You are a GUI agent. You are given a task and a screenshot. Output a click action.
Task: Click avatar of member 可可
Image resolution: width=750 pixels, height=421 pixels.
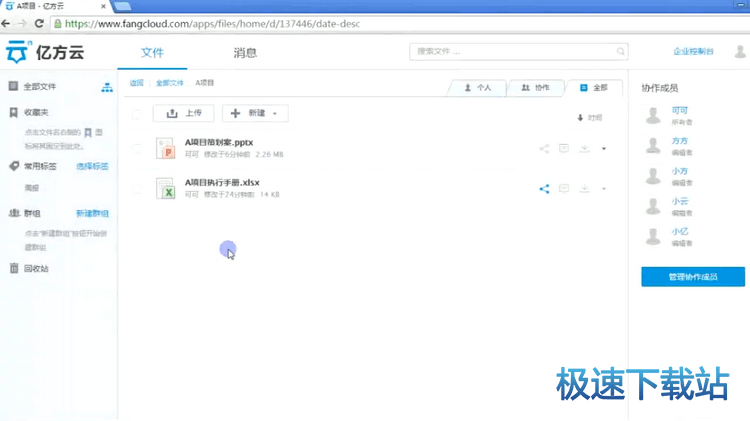click(x=653, y=115)
